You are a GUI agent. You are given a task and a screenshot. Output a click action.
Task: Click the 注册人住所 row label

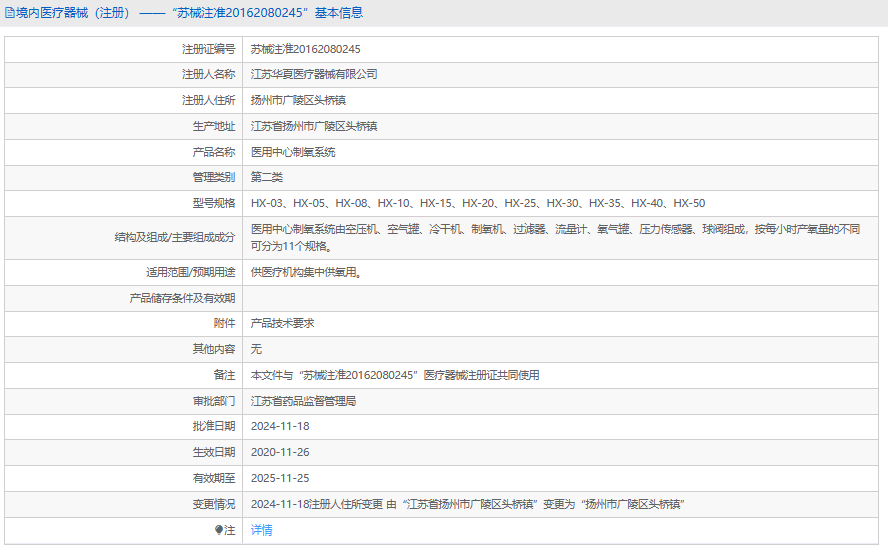pyautogui.click(x=208, y=100)
